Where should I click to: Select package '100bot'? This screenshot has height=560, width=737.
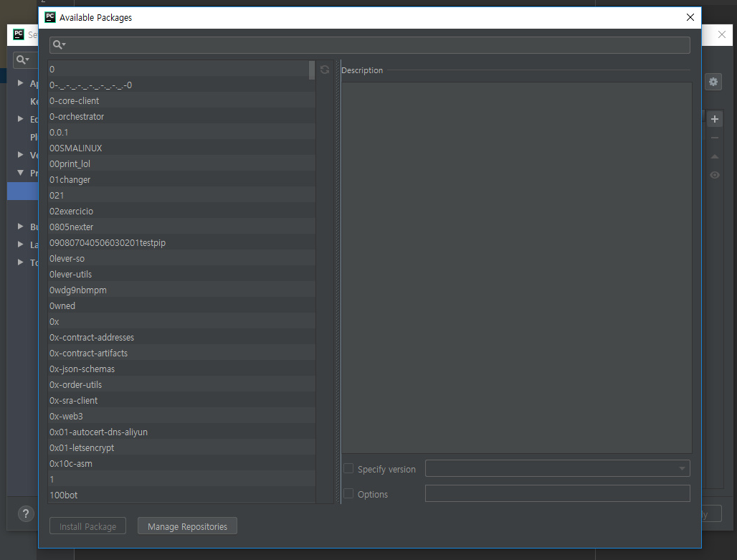tap(181, 495)
